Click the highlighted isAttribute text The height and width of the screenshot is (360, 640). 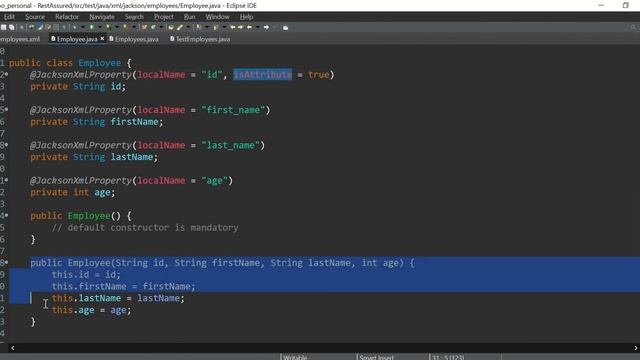click(x=262, y=75)
